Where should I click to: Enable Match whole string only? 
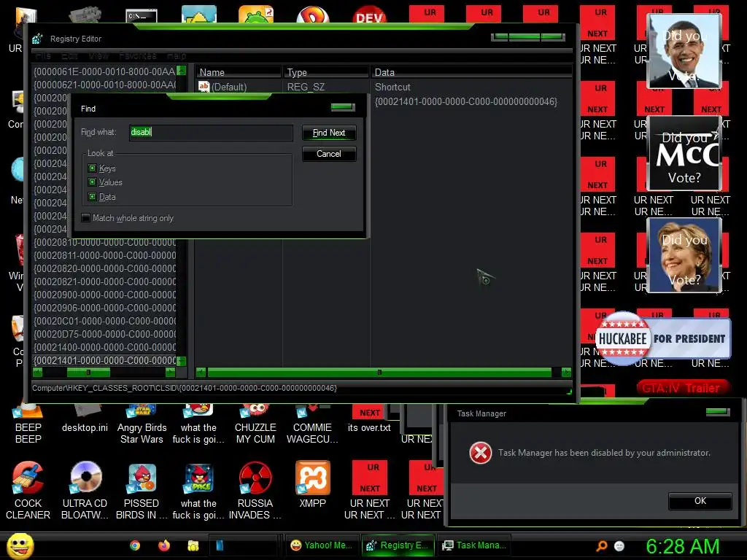86,217
